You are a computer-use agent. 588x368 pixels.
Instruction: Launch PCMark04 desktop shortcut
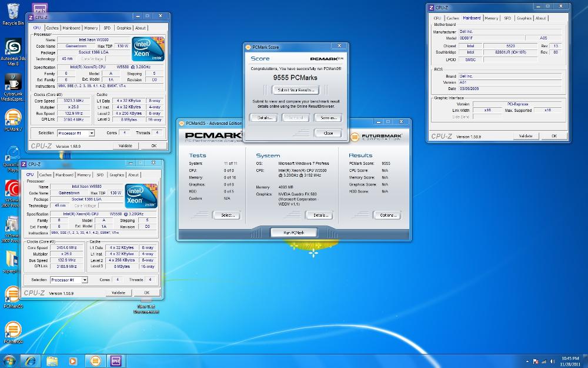[x=13, y=332]
